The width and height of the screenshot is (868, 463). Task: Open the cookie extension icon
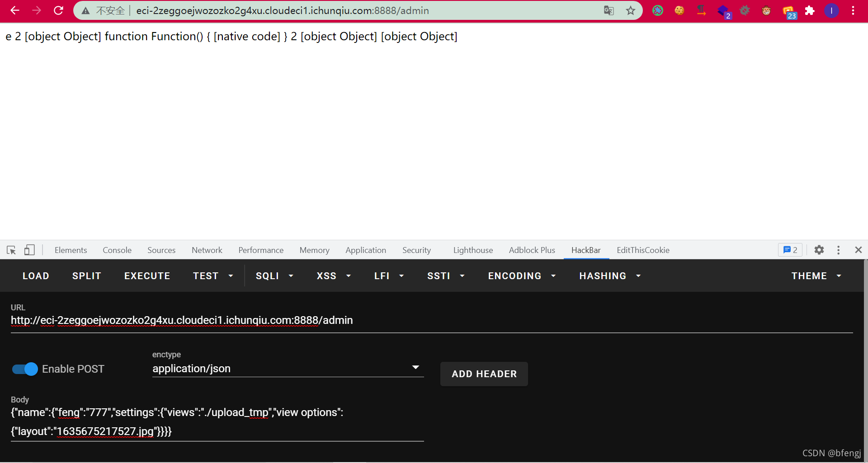coord(679,10)
